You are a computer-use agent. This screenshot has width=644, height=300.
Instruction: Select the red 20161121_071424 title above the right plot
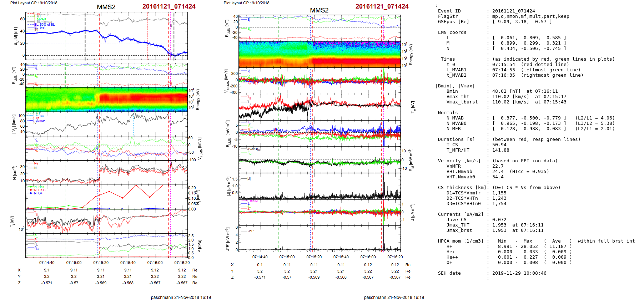382,6
